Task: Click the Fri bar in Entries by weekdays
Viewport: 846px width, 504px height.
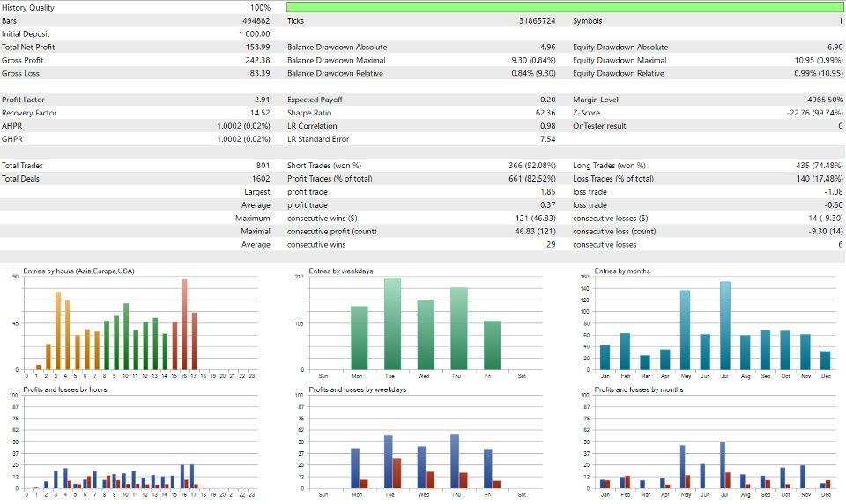Action: click(x=492, y=345)
